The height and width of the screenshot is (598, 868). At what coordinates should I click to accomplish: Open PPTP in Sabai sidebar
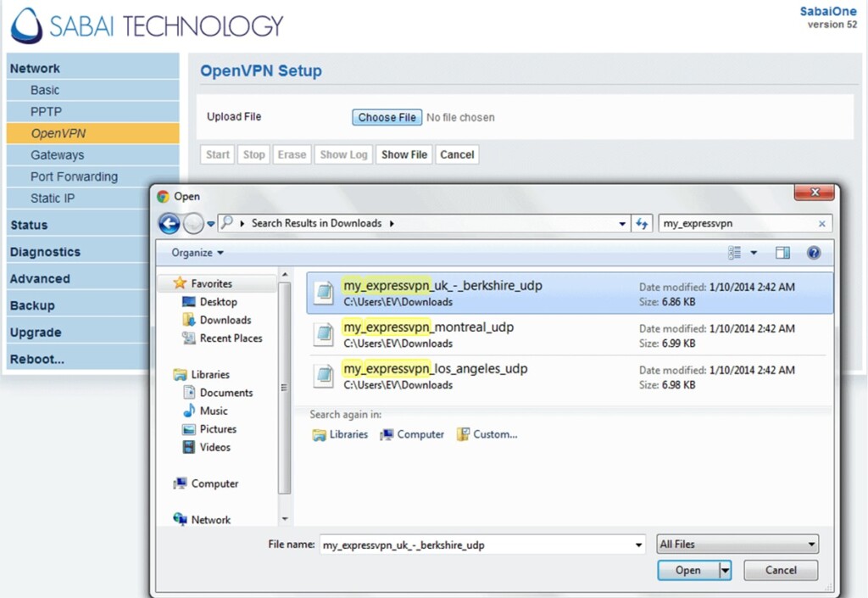tap(92, 112)
